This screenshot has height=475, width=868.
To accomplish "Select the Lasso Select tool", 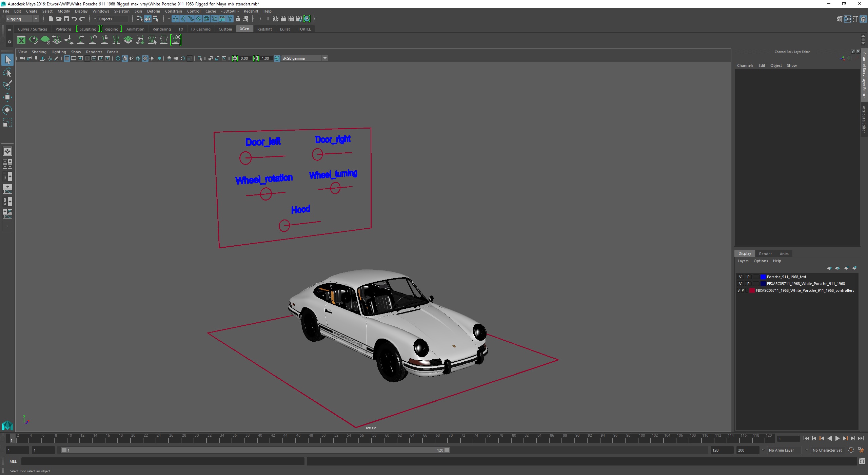I will coord(7,73).
